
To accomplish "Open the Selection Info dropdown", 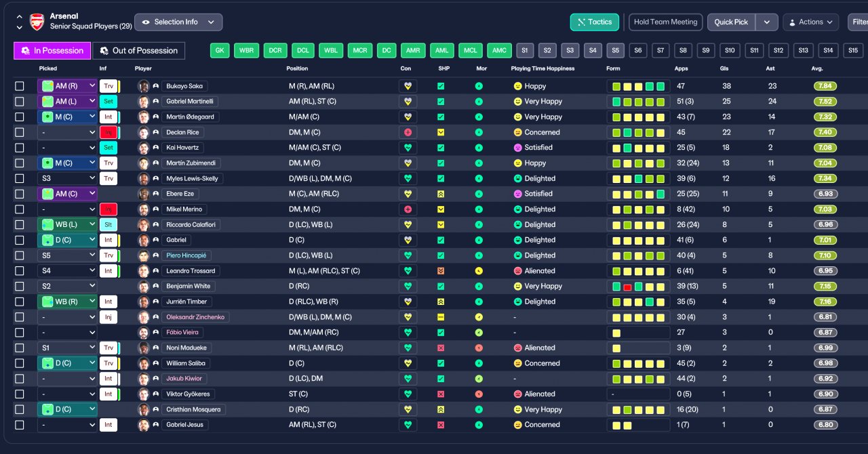I will [178, 22].
